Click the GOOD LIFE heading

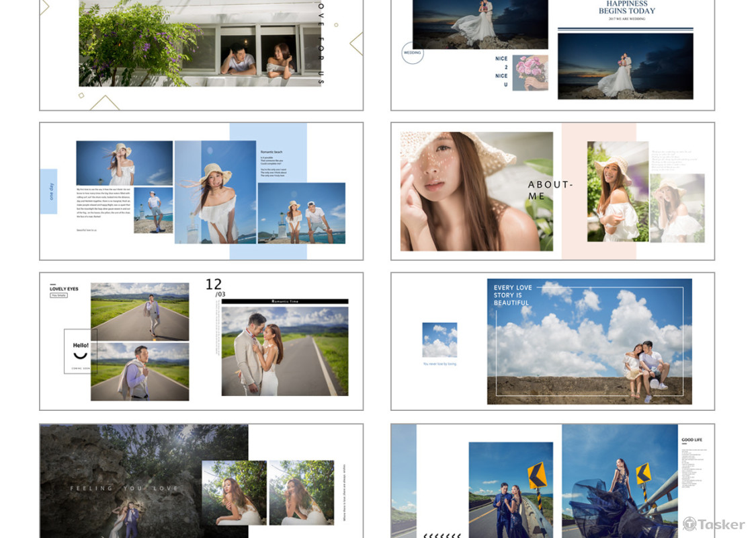[x=691, y=440]
